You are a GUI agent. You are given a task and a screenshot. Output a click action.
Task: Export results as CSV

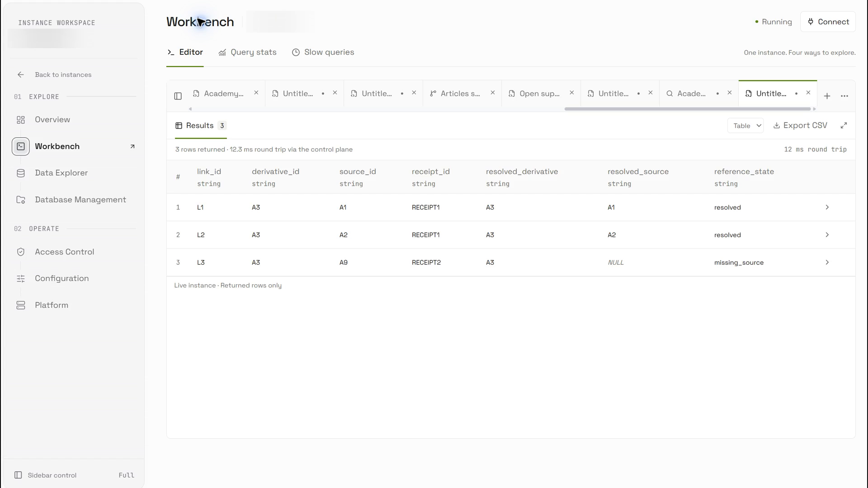point(800,126)
